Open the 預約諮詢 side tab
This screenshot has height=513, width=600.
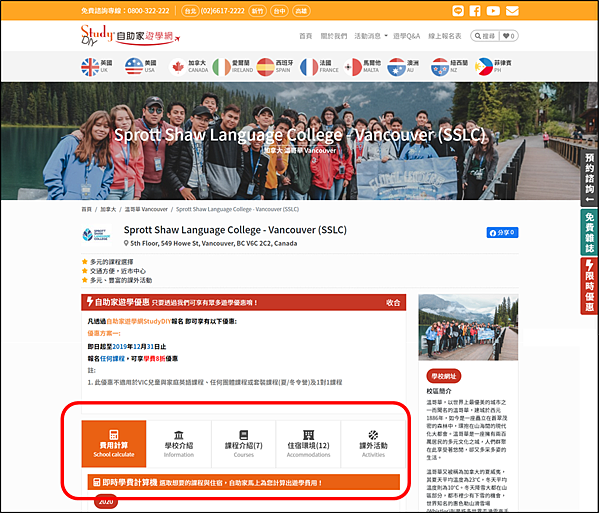pyautogui.click(x=589, y=177)
